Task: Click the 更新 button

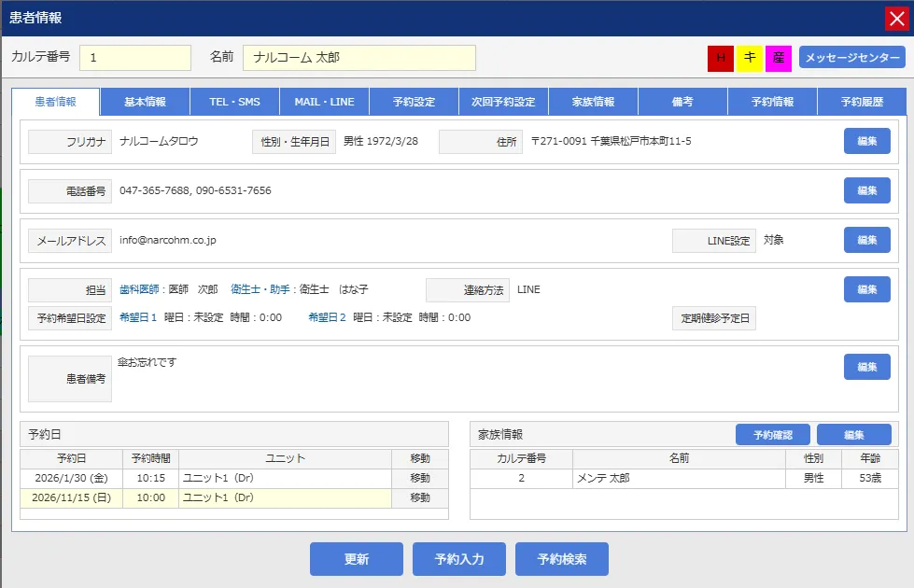Action: tap(357, 559)
